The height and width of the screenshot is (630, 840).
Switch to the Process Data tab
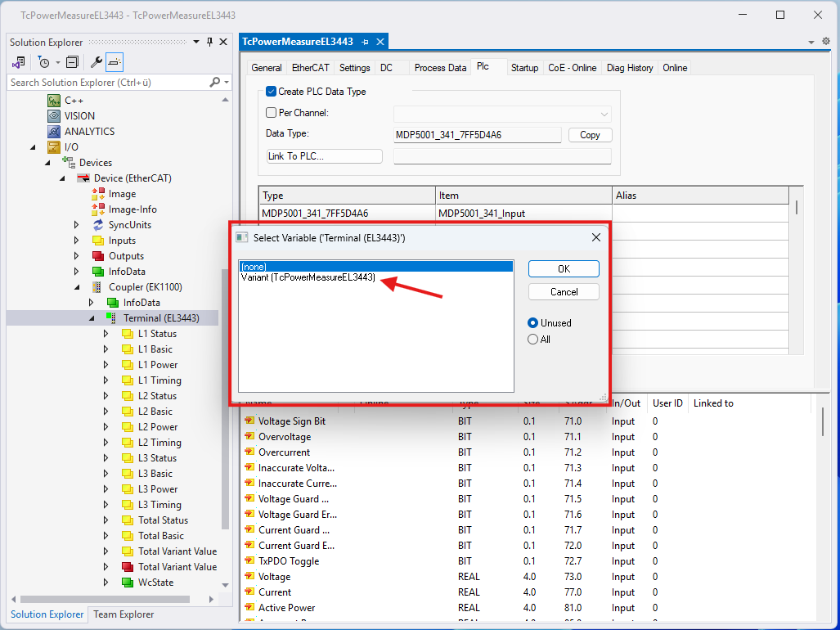(x=440, y=68)
